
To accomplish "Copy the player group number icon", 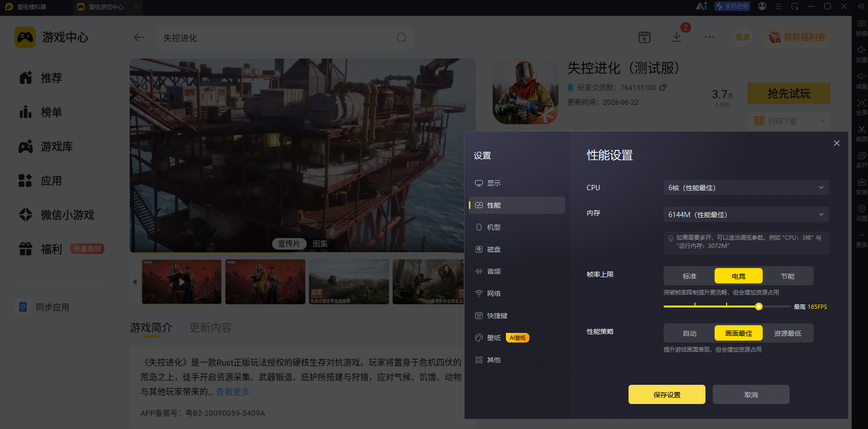I will coord(663,87).
